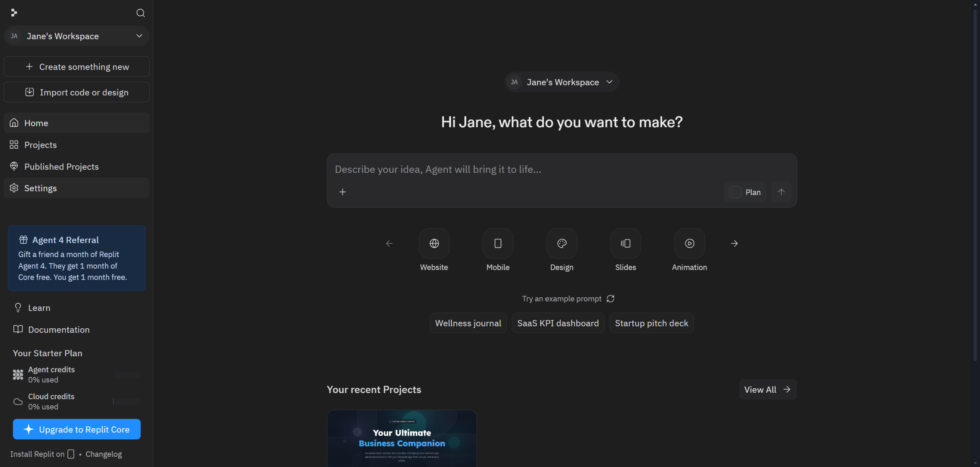Open Projects in the sidebar
This screenshot has width=980, height=467.
[40, 145]
